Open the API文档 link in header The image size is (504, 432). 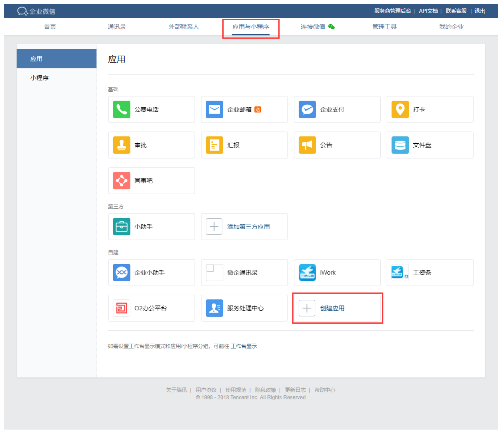tap(428, 11)
